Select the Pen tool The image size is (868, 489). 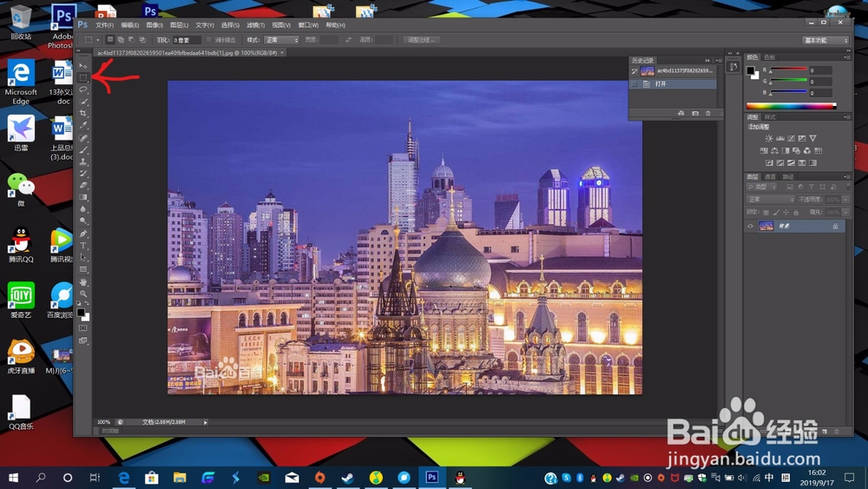tap(83, 234)
